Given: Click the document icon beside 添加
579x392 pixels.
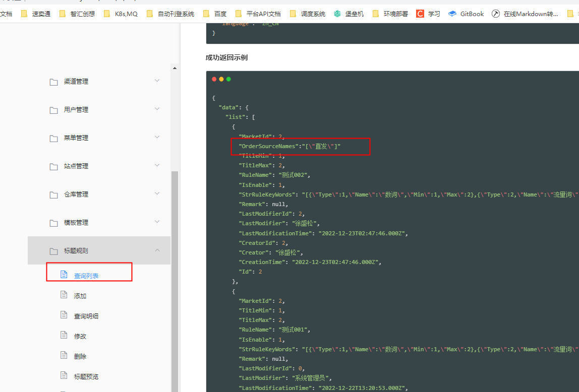Looking at the screenshot, I should click(64, 295).
